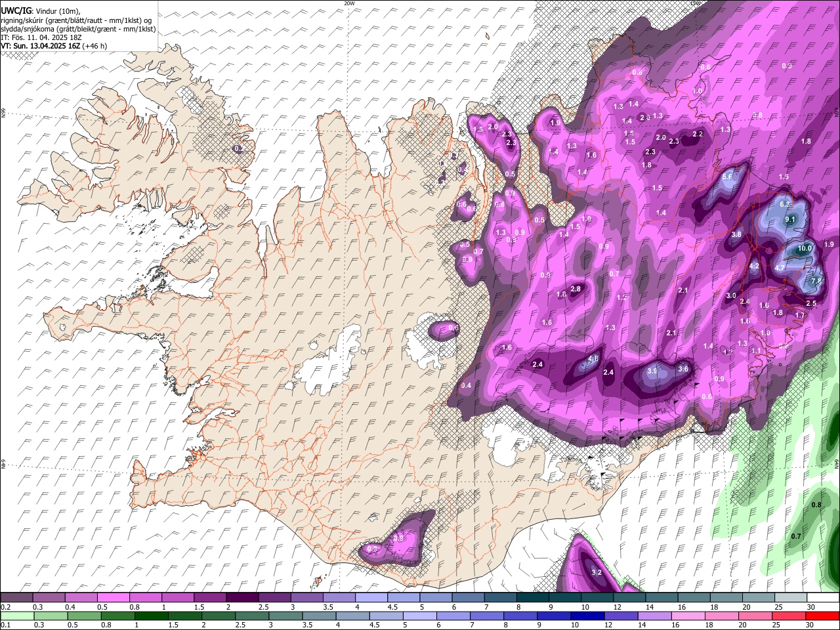Pick the lilac 14 swatch in lower legend
This screenshot has width=840, height=630.
654,616
